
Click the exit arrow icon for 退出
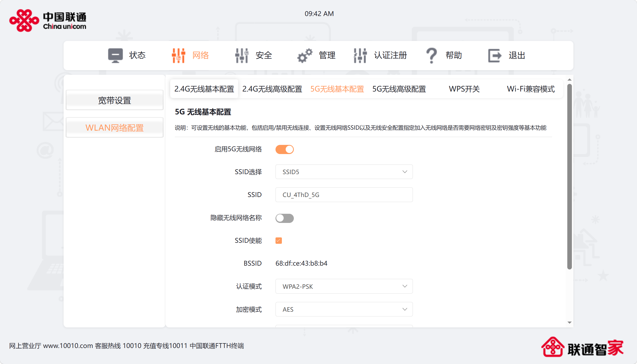pyautogui.click(x=495, y=55)
